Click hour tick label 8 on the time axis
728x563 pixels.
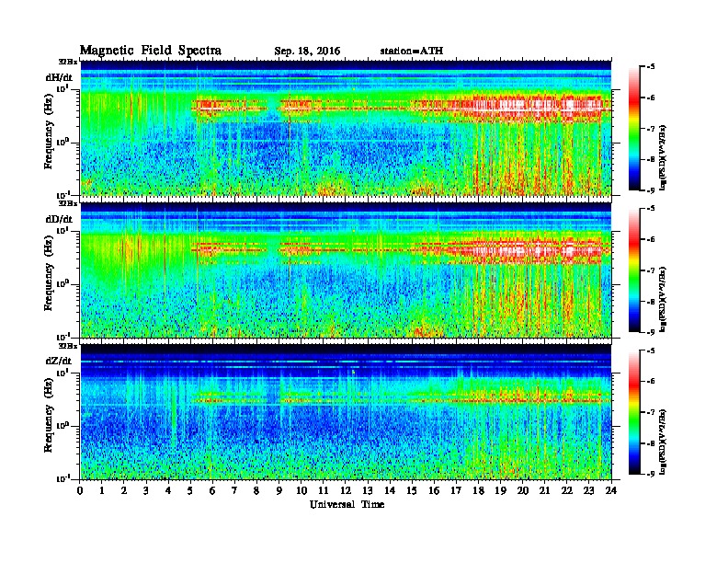pyautogui.click(x=256, y=490)
